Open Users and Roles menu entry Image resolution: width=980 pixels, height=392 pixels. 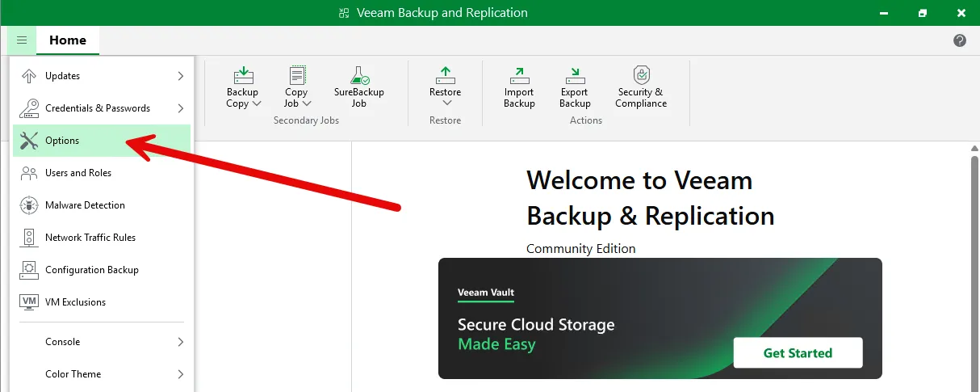[78, 173]
